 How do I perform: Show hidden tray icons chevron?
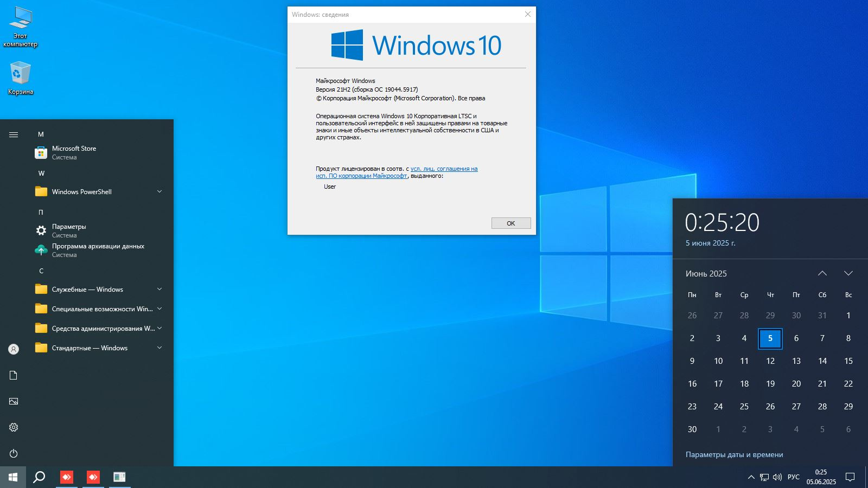[751, 477]
